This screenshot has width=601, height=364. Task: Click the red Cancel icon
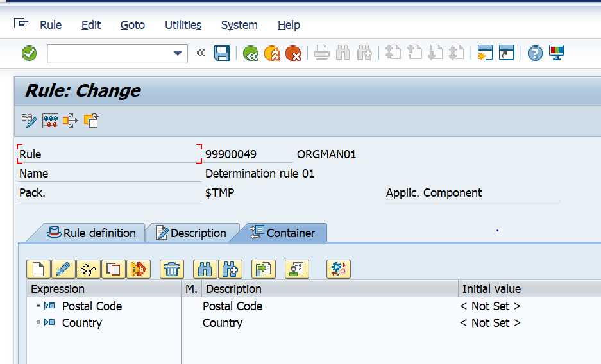pos(293,53)
